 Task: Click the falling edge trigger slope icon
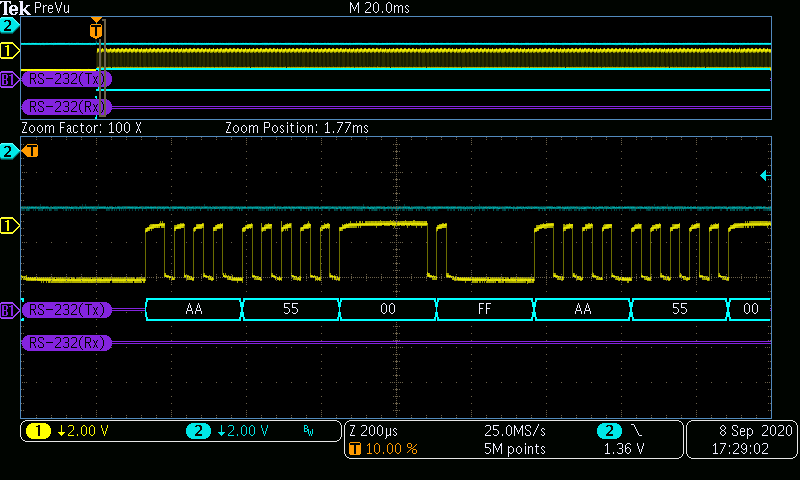point(635,431)
